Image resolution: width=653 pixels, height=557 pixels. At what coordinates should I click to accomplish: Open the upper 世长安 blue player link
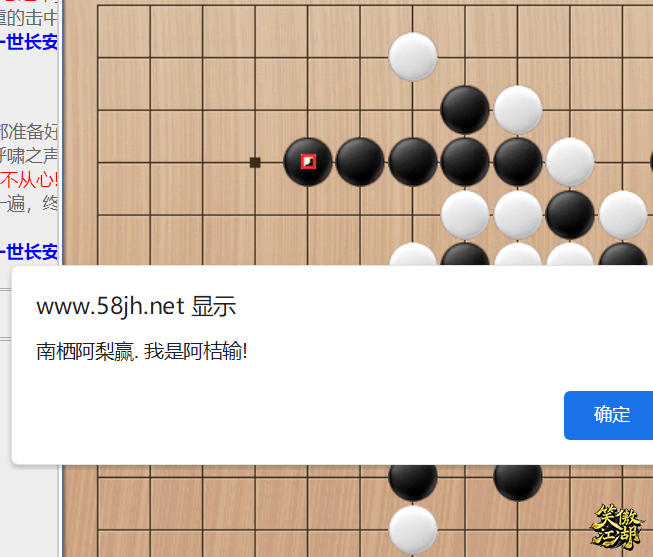[29, 42]
